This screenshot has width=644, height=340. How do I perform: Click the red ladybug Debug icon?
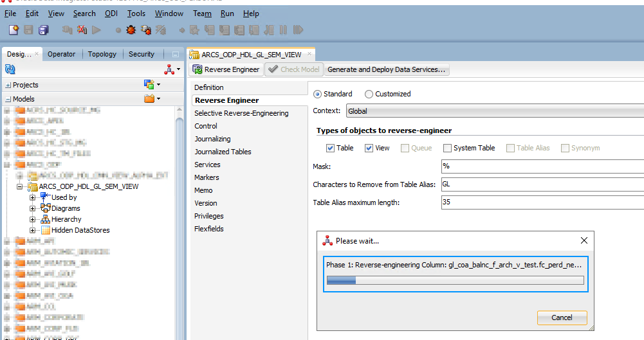click(131, 30)
